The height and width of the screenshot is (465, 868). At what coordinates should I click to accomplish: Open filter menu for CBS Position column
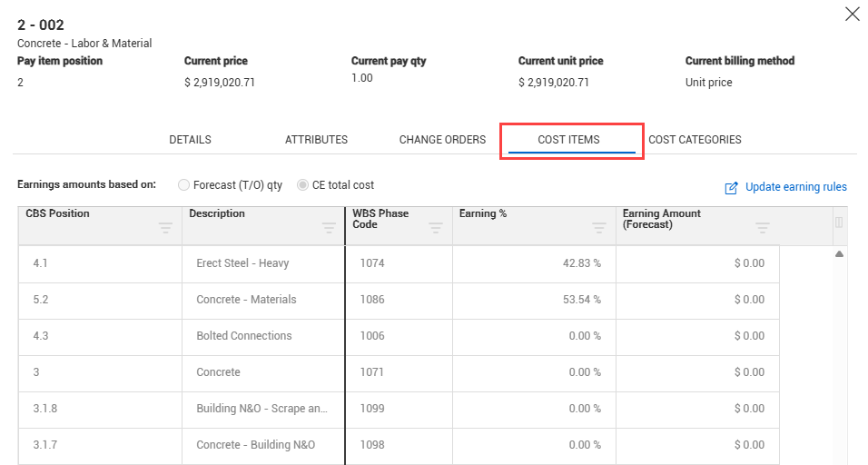165,228
